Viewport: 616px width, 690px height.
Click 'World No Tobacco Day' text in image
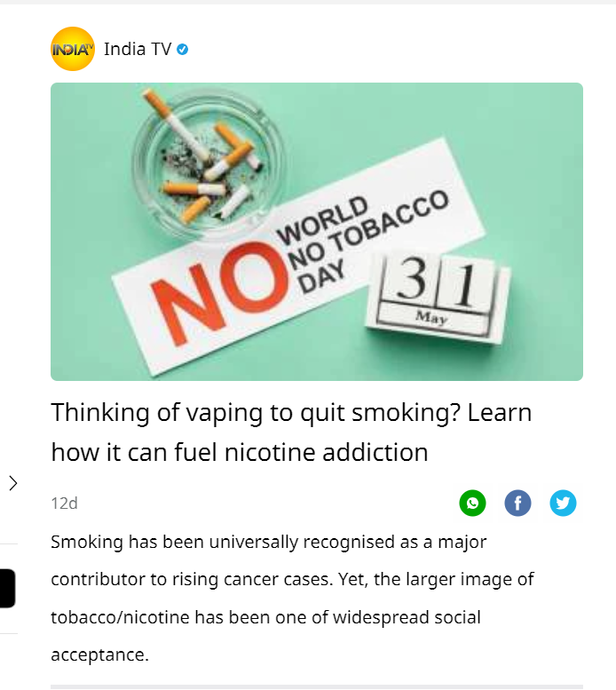coord(363,242)
